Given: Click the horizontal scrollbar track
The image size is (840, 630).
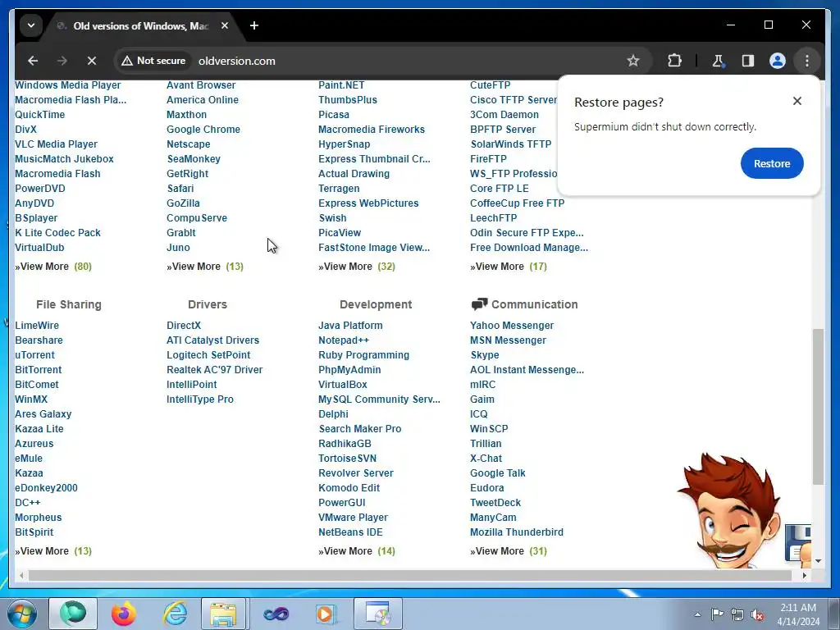Looking at the screenshot, I should pyautogui.click(x=410, y=575).
